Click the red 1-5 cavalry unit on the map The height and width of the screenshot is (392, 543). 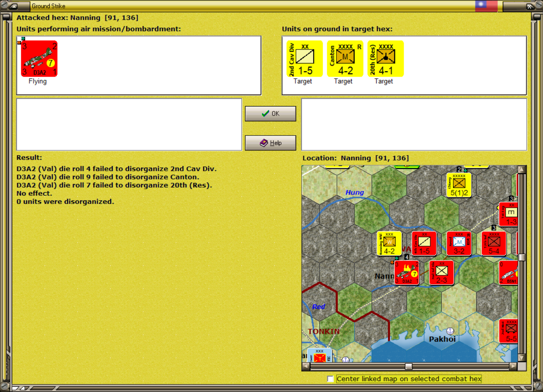click(424, 243)
